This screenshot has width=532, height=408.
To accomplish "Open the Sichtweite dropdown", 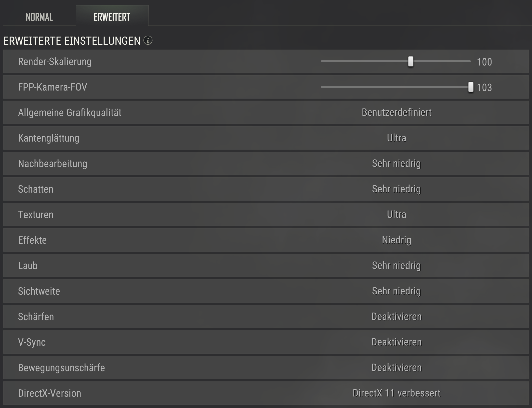I will coord(397,291).
